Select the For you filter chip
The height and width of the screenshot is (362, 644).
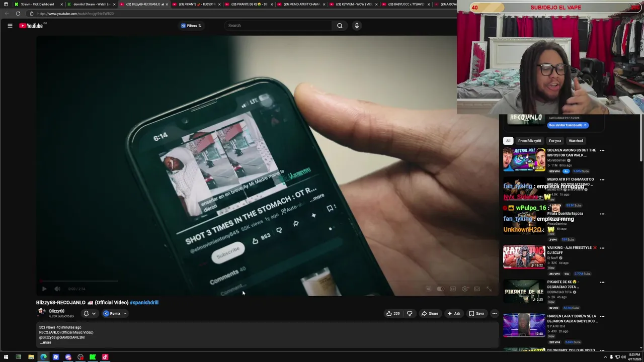[x=555, y=141]
